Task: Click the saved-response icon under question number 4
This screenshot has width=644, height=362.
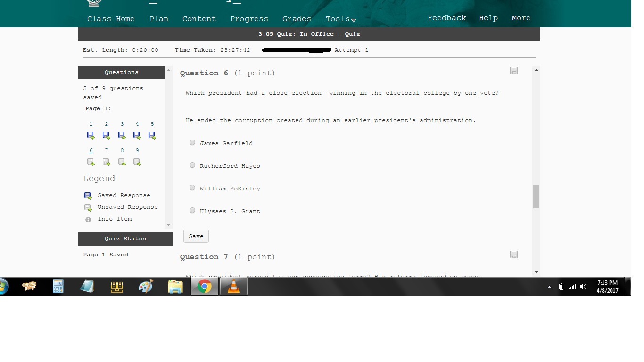Action: 137,136
